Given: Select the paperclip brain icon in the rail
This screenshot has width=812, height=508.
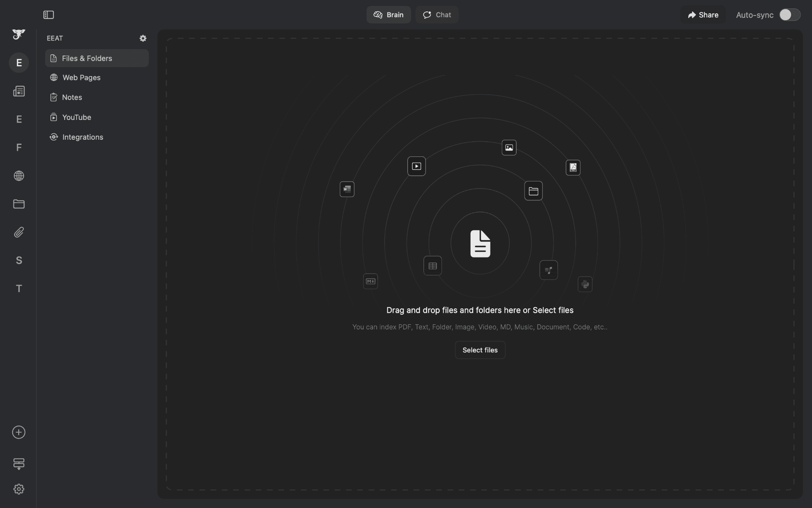Looking at the screenshot, I should tap(19, 232).
